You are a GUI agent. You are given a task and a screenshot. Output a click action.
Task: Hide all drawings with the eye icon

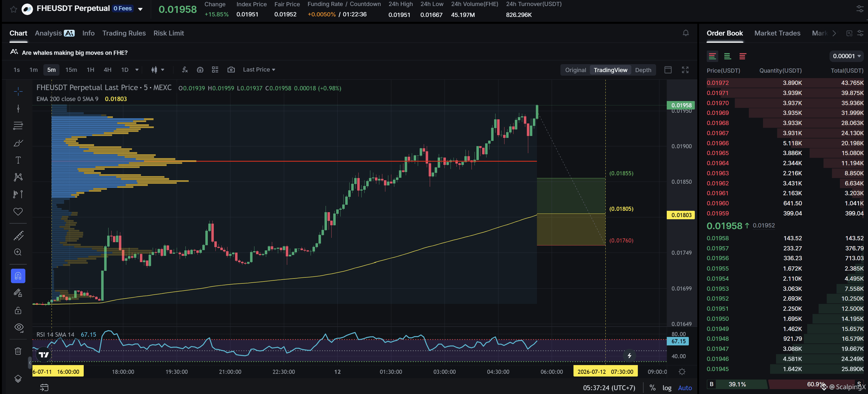[19, 328]
